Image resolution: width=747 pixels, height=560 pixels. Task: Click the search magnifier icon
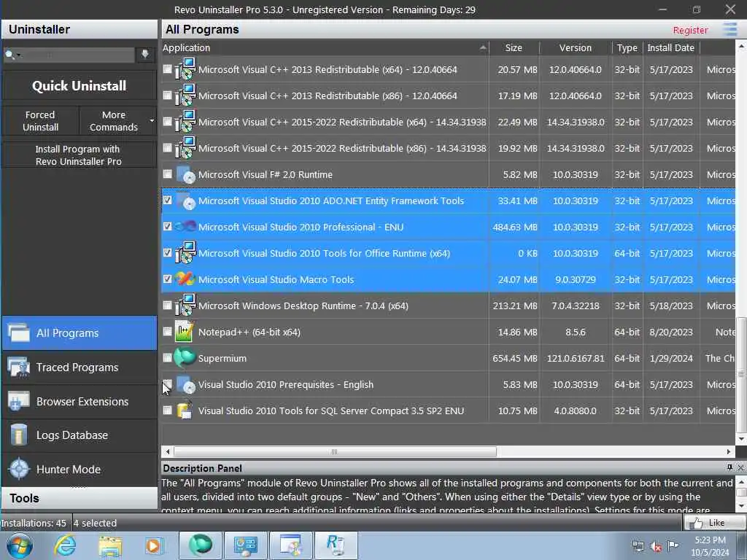click(x=9, y=55)
